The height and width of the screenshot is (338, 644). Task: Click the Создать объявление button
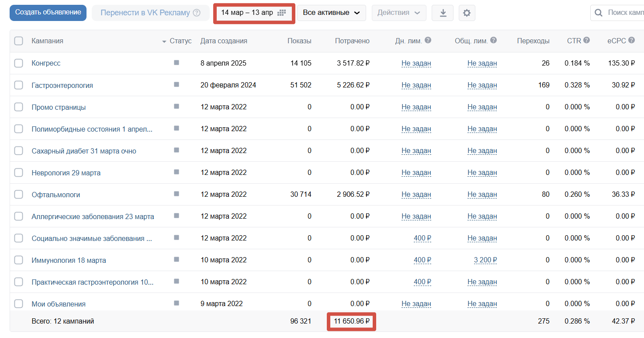tap(48, 13)
